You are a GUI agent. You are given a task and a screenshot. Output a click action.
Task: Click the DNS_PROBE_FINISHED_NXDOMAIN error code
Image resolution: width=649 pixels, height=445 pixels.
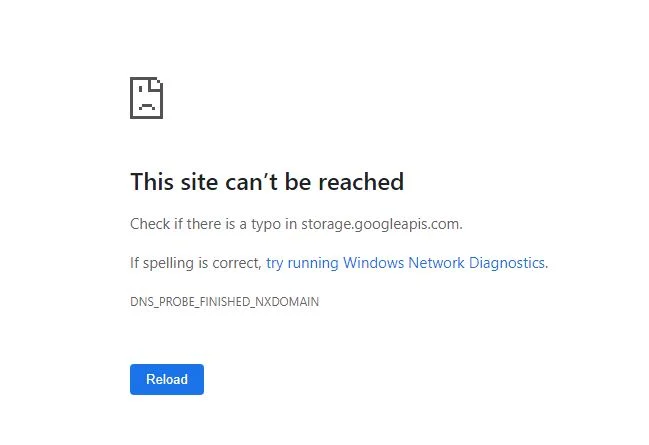225,301
